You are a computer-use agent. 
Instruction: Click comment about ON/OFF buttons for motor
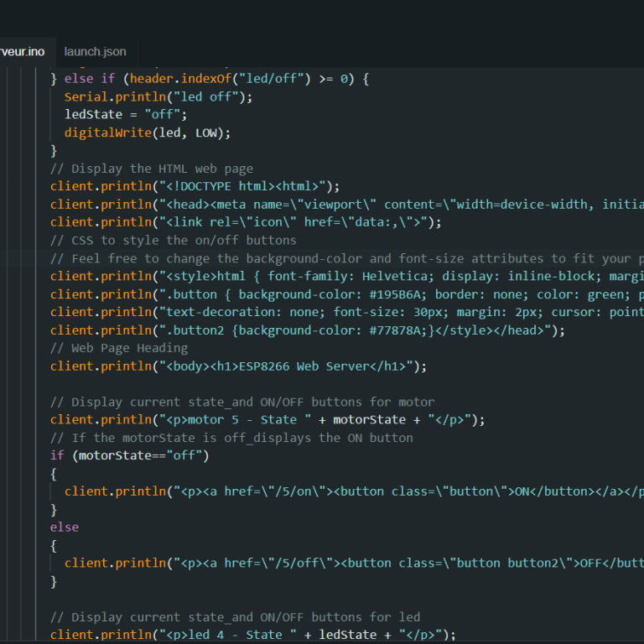(242, 402)
